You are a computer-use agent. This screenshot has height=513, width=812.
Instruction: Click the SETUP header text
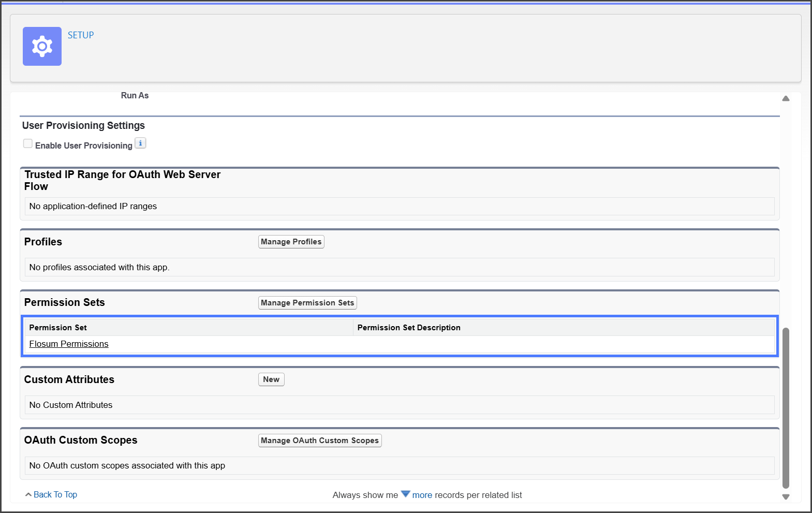(x=81, y=35)
